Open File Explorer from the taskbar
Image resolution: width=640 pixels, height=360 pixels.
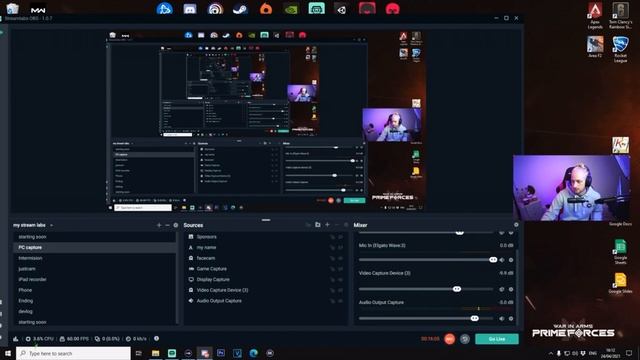pyautogui.click(x=156, y=353)
